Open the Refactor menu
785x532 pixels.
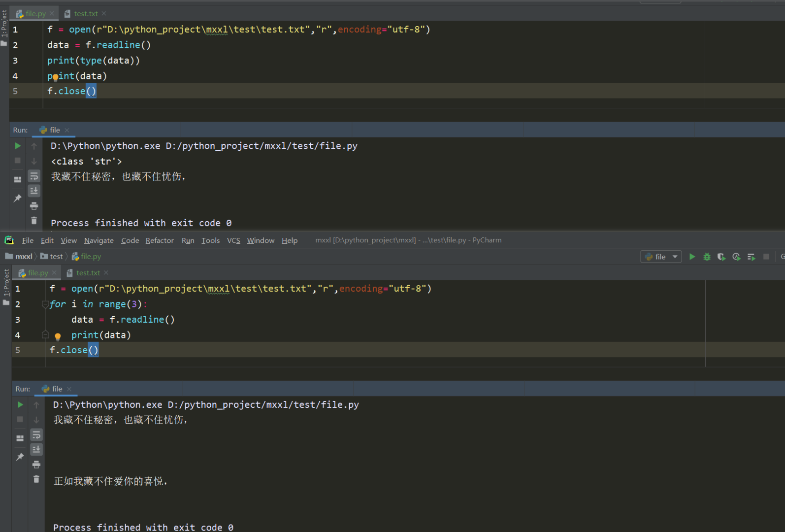160,240
